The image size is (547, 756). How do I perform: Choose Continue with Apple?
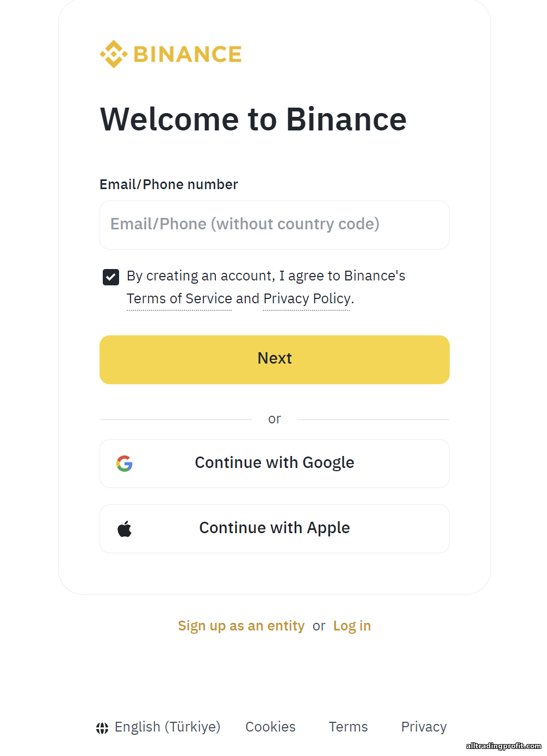275,529
